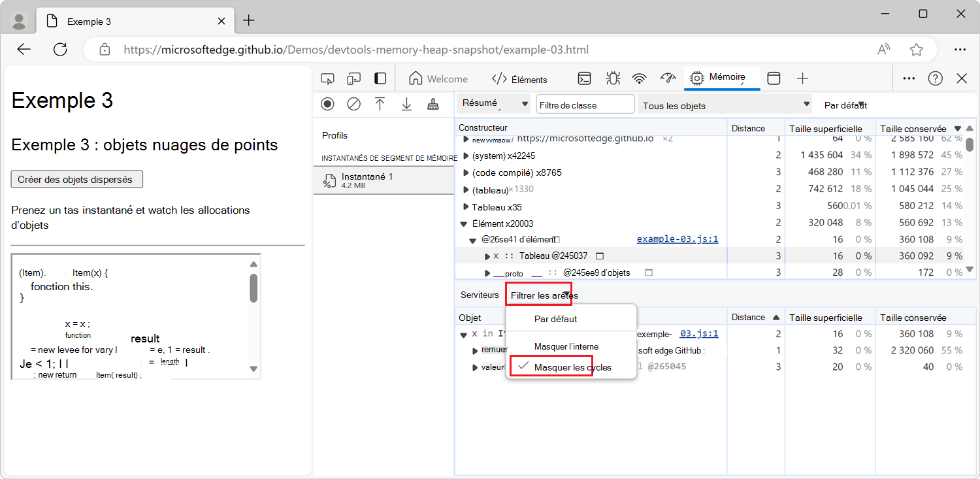
Task: Select Masquer l'interne menu option
Action: click(x=570, y=346)
